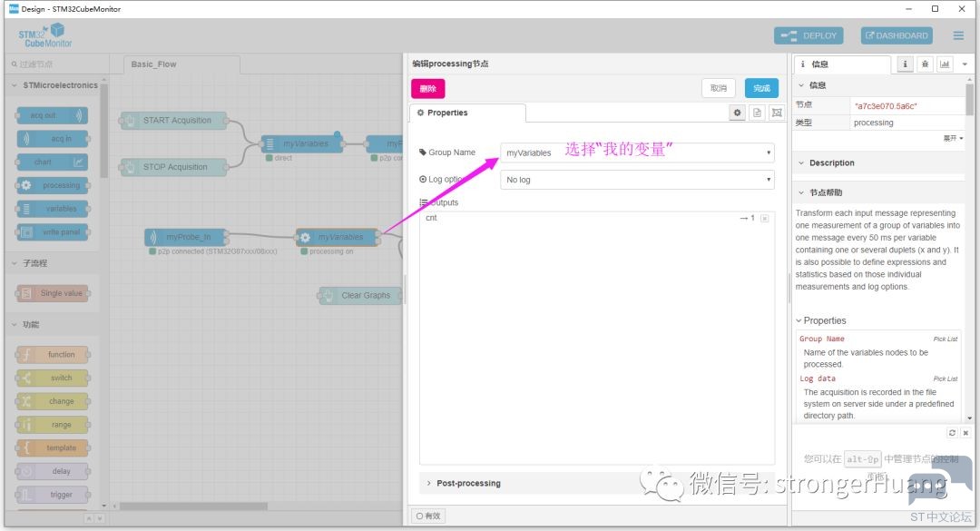Trigger the STOP Acquisition node button
The height and width of the screenshot is (531, 980).
pyautogui.click(x=129, y=167)
